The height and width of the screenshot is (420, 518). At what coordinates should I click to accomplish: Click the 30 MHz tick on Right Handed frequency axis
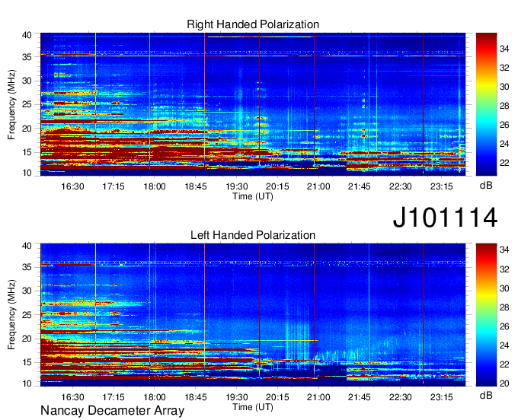(x=27, y=81)
